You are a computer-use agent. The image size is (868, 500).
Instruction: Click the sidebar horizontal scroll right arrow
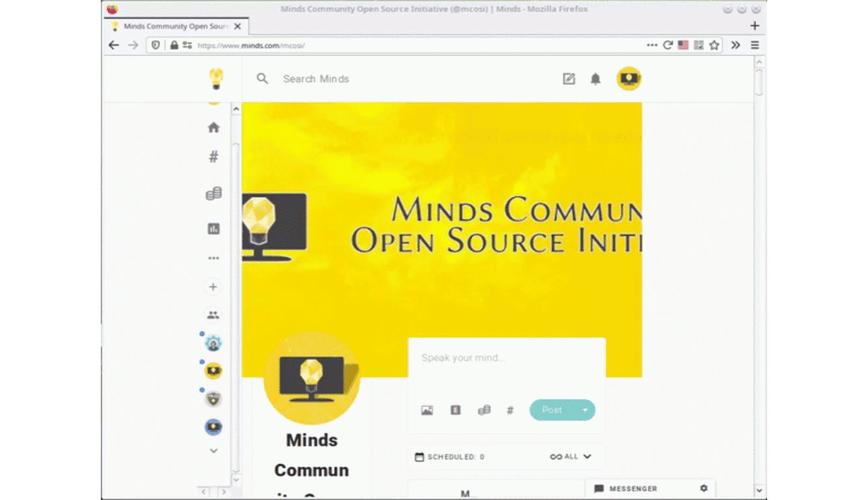tap(223, 492)
